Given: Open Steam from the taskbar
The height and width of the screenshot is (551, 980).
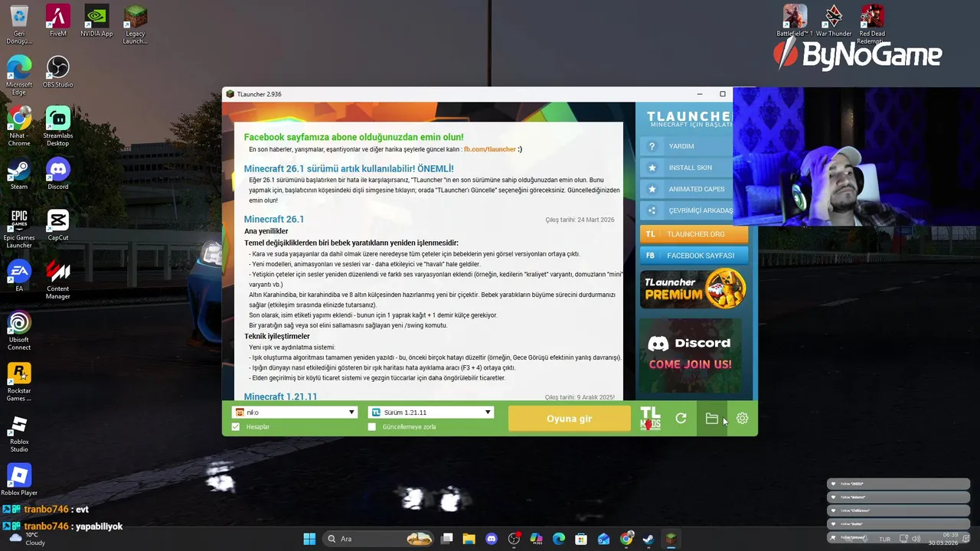Looking at the screenshot, I should point(648,539).
